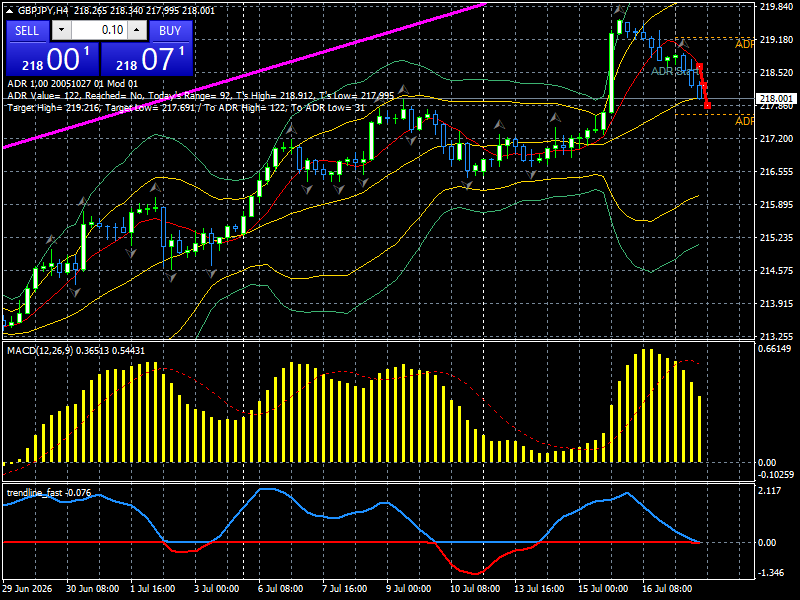Screen dimensions: 800x600
Task: Collapse the one-click trading panel triangle
Action: tap(10, 11)
